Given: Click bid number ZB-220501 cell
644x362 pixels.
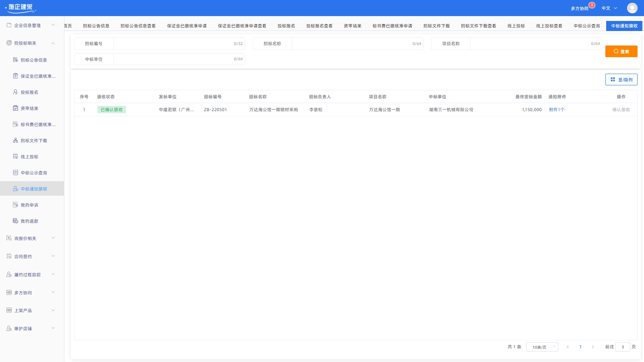Looking at the screenshot, I should click(215, 110).
